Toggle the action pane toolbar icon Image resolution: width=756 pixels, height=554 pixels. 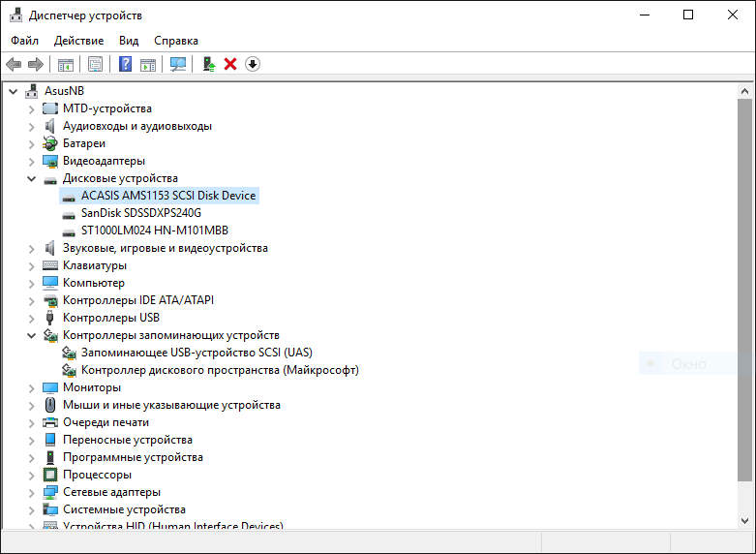(148, 64)
